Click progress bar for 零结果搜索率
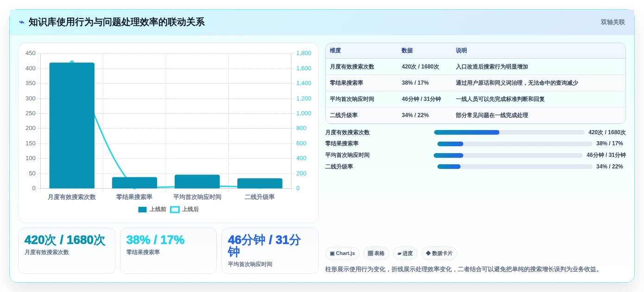The height and width of the screenshot is (292, 644). pyautogui.click(x=515, y=144)
